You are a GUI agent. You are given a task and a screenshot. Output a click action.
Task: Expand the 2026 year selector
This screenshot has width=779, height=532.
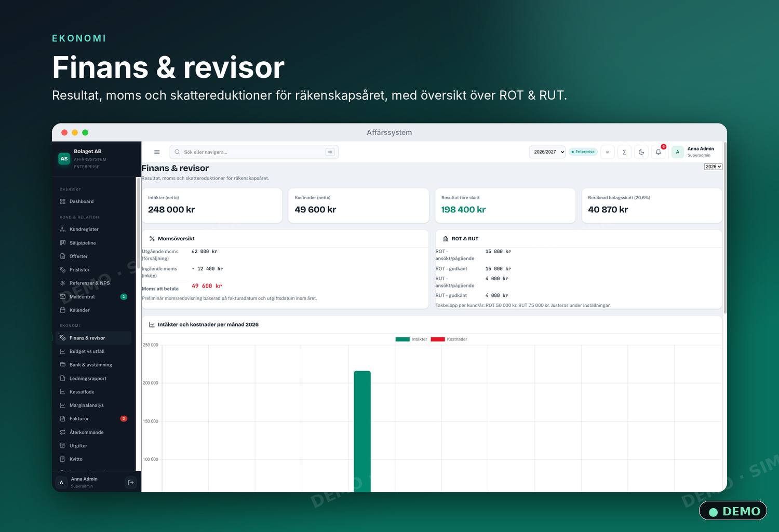[713, 167]
